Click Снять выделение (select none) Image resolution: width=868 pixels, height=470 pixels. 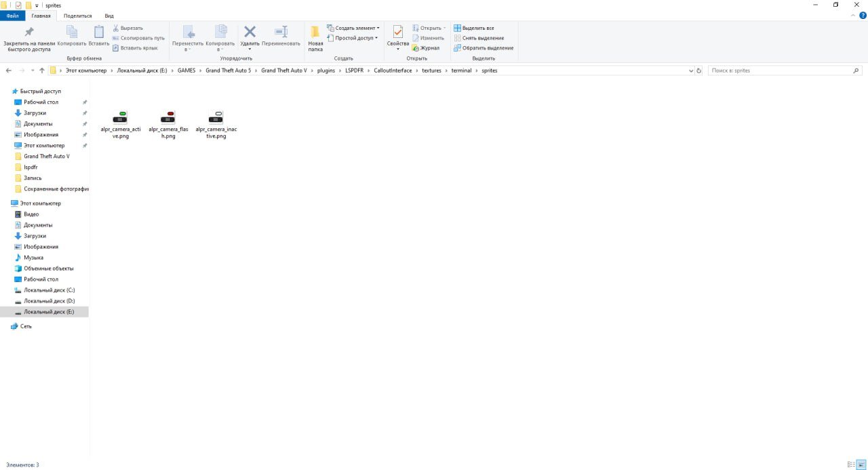click(479, 38)
